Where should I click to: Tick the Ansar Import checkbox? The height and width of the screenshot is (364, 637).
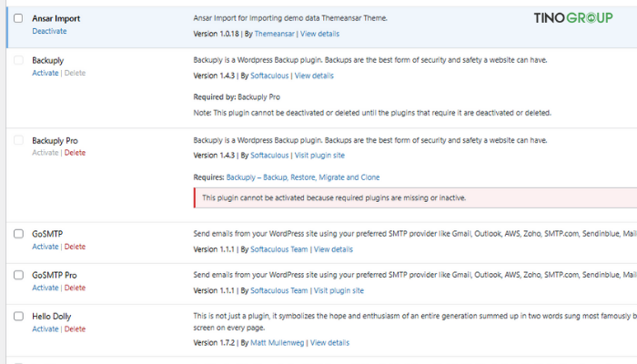pos(18,18)
